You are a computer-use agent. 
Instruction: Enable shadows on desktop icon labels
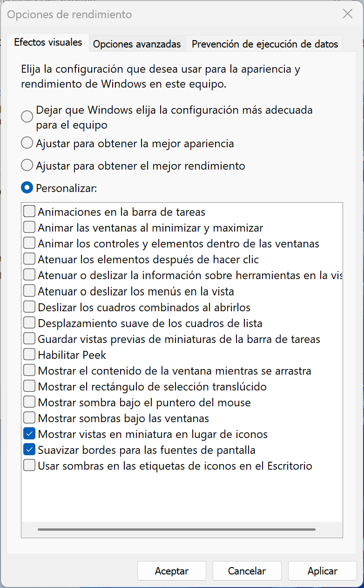29,465
